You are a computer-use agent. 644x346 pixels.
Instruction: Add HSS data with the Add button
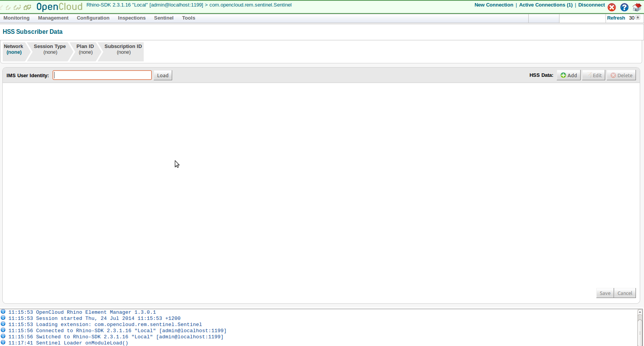tap(568, 75)
